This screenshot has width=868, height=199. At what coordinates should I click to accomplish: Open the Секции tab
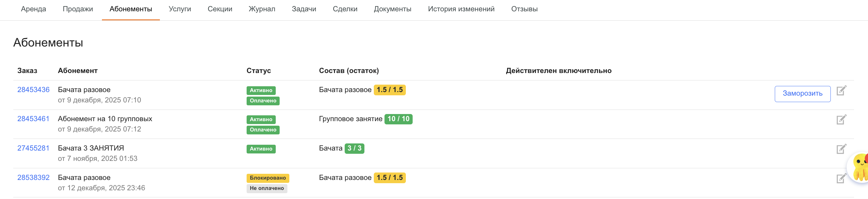(x=220, y=9)
